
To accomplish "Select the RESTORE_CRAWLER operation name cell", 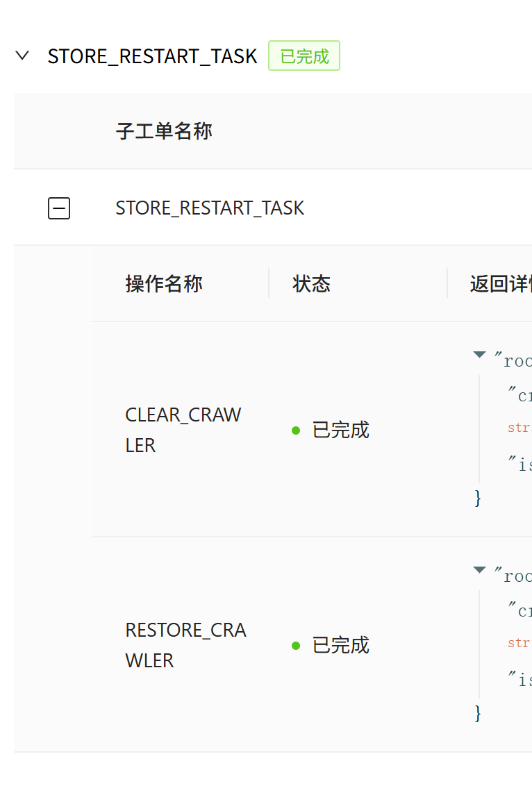I will 185,645.
